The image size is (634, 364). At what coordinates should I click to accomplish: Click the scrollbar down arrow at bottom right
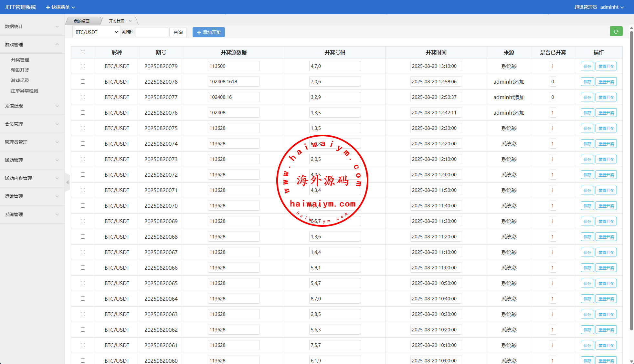[631, 361]
